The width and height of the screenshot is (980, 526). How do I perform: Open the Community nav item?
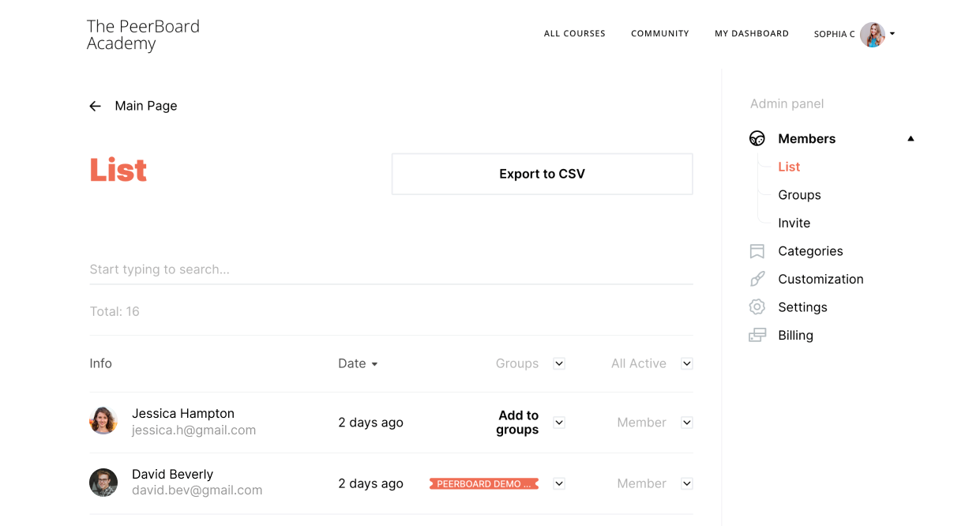tap(660, 34)
